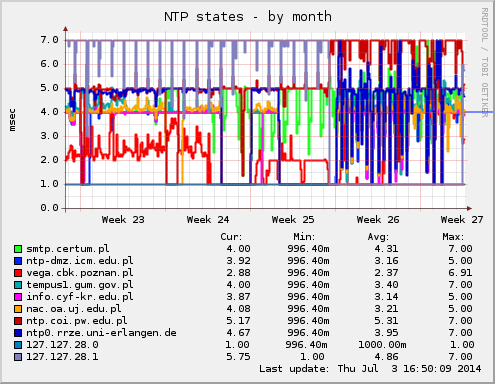Select the smtp.certum.pl legend label

[68, 249]
